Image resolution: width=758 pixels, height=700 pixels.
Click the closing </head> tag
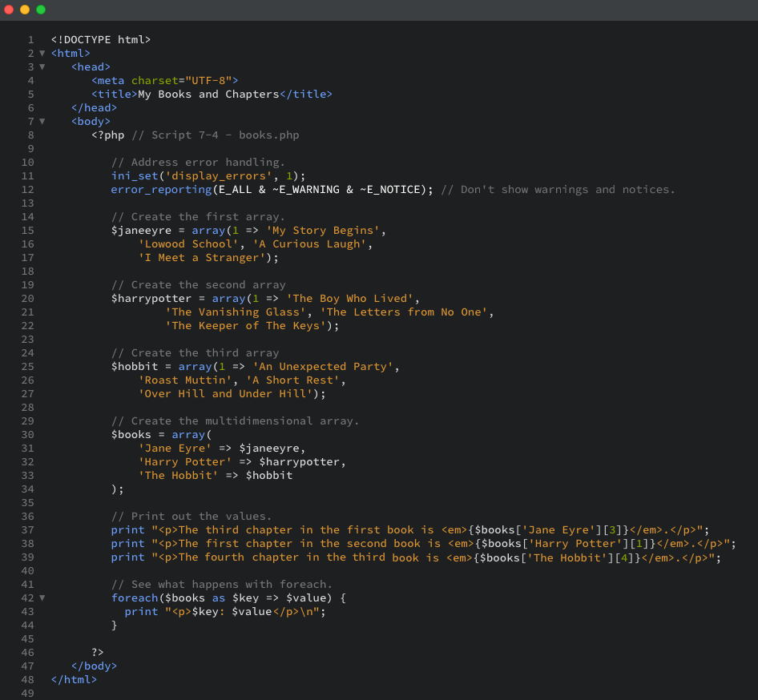coord(95,108)
